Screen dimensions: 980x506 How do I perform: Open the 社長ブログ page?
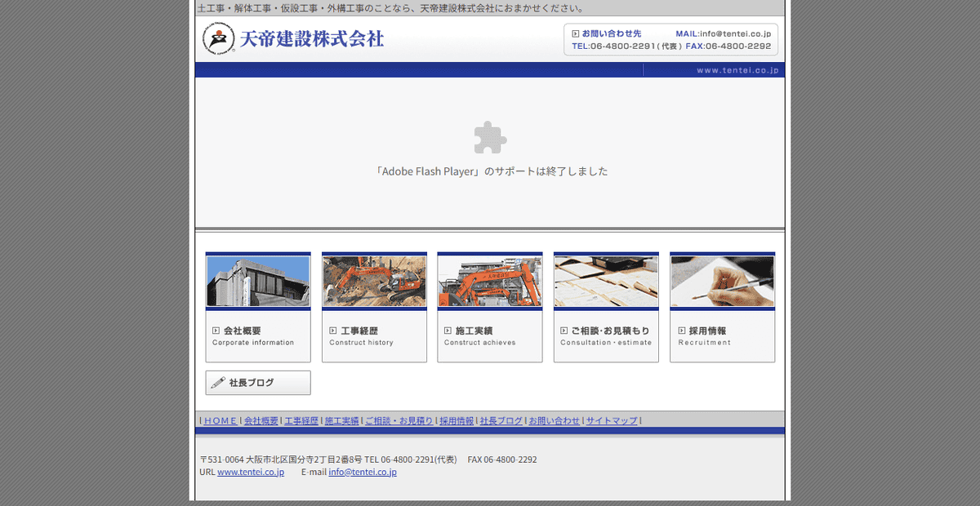click(258, 382)
